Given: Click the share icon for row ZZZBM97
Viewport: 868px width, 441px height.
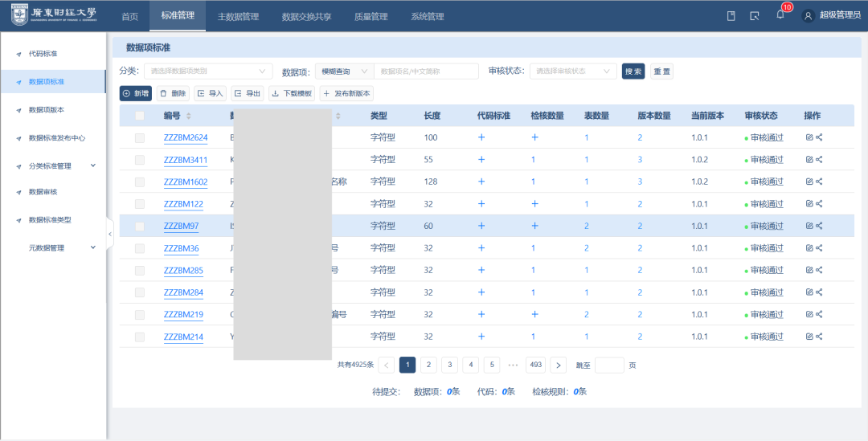Looking at the screenshot, I should (x=819, y=226).
